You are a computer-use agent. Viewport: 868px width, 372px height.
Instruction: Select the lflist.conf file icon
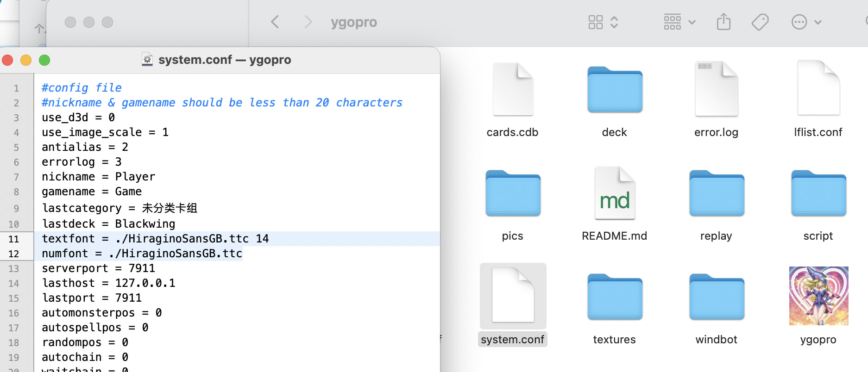(818, 88)
